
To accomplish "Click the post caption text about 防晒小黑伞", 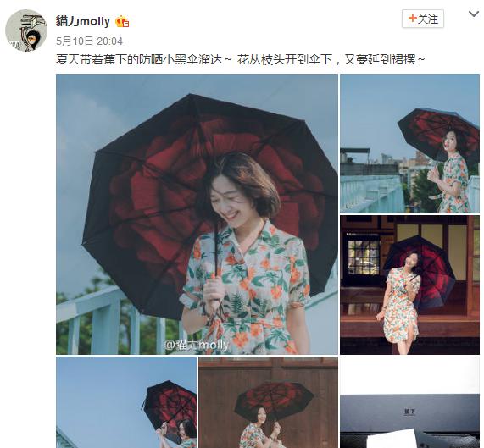I will [241, 59].
